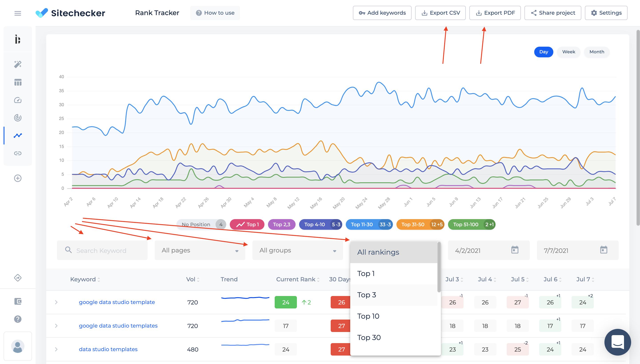Sort by Current Rank column arrows
This screenshot has width=640, height=364.
click(318, 280)
